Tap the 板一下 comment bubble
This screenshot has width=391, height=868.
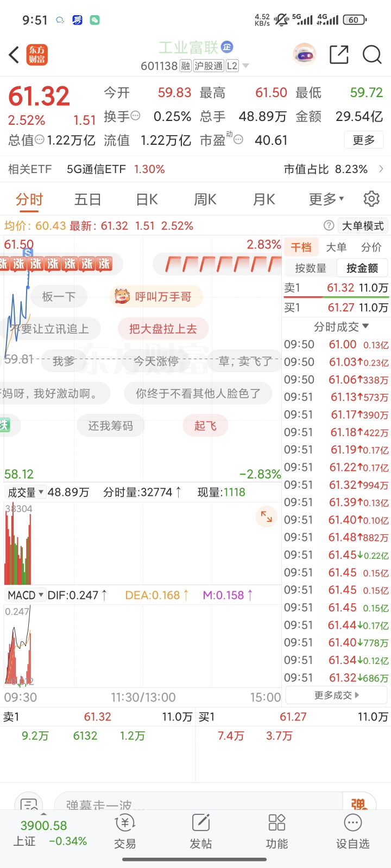point(59,296)
